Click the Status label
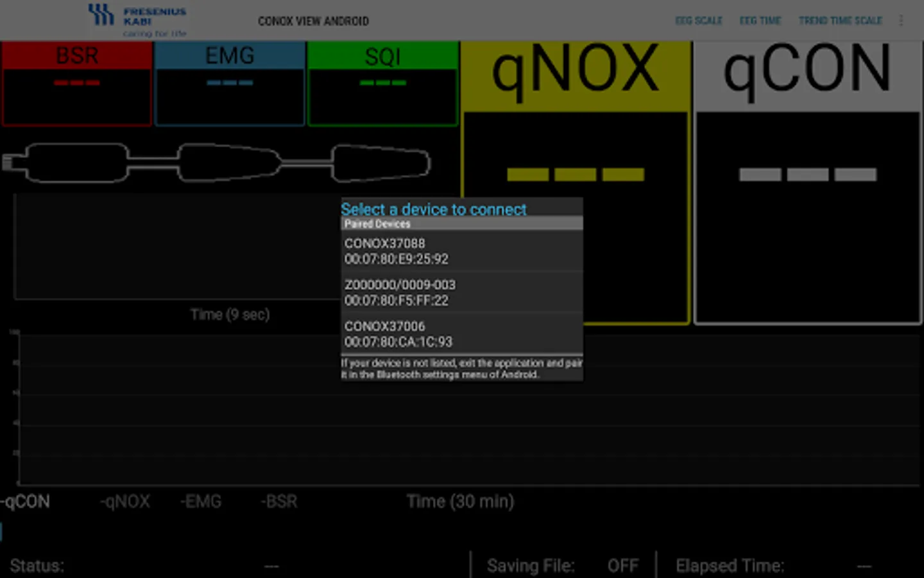924x578 pixels. pos(37,566)
